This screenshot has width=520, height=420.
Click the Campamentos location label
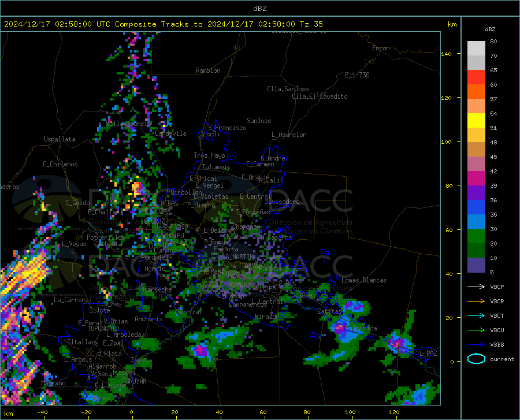click(x=248, y=304)
